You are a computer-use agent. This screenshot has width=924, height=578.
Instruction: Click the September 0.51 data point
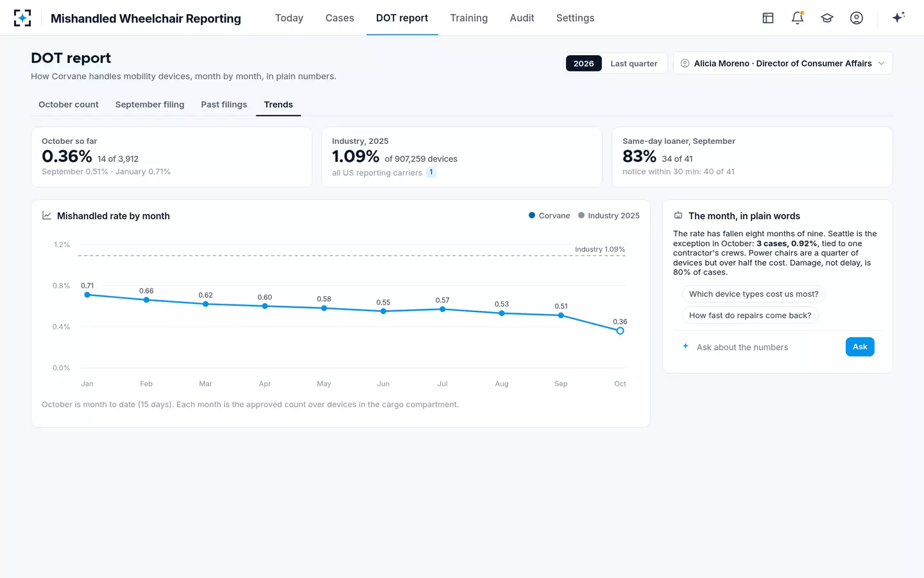coord(561,315)
